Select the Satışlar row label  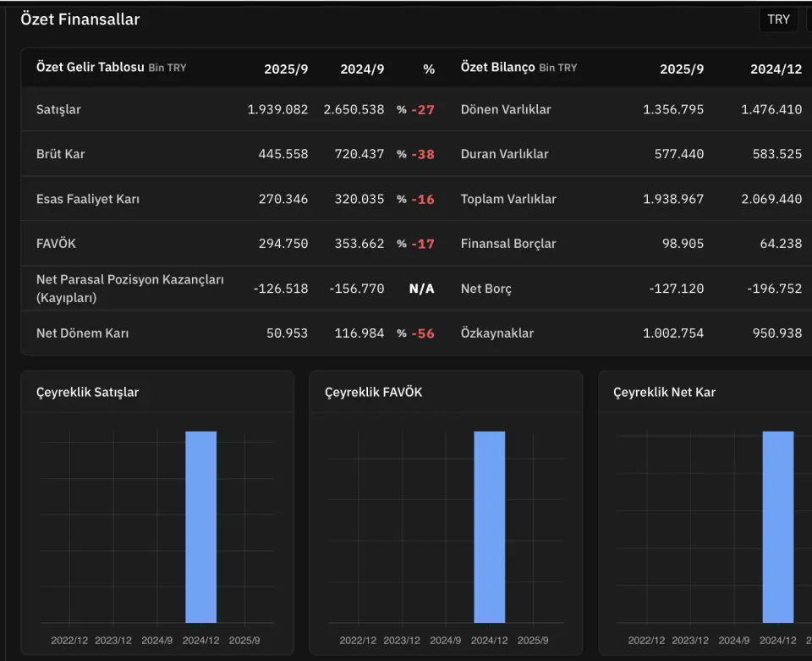pos(59,109)
